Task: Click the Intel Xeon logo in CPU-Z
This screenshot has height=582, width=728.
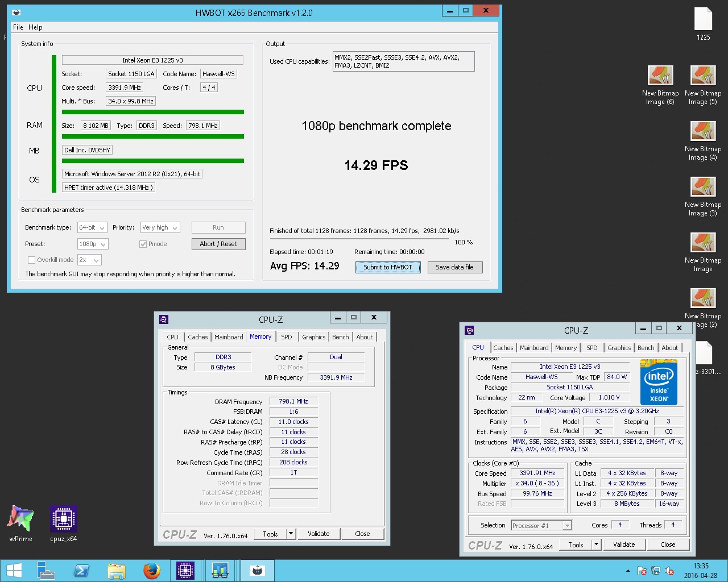Action: point(659,382)
